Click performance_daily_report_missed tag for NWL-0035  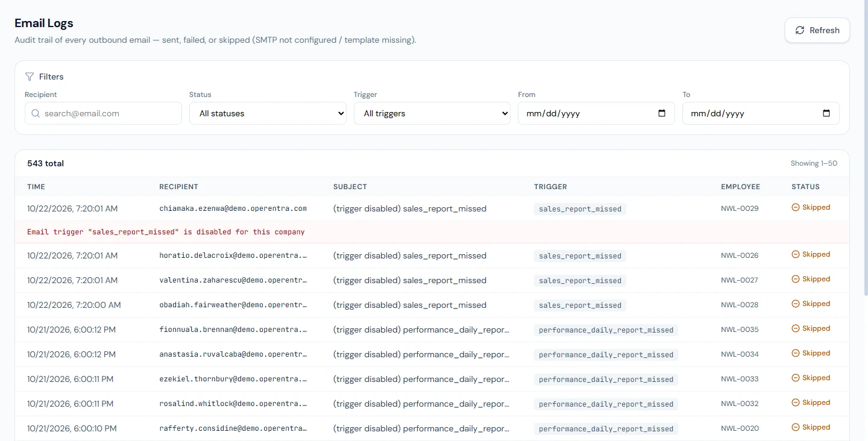[x=606, y=330]
